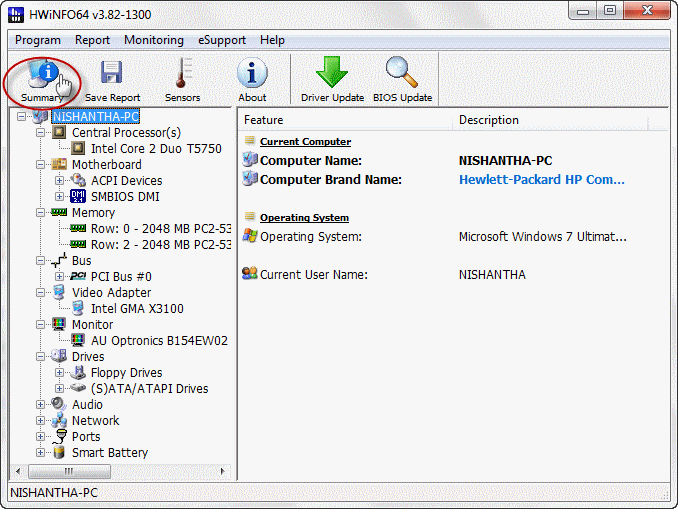
Task: Click tree pane scrollbar left arrow
Action: (18, 471)
